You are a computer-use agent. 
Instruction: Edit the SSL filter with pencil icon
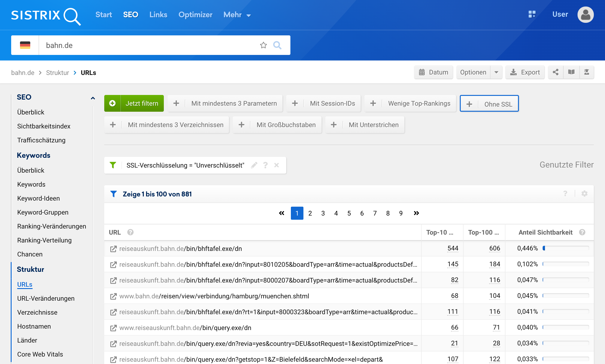point(254,165)
